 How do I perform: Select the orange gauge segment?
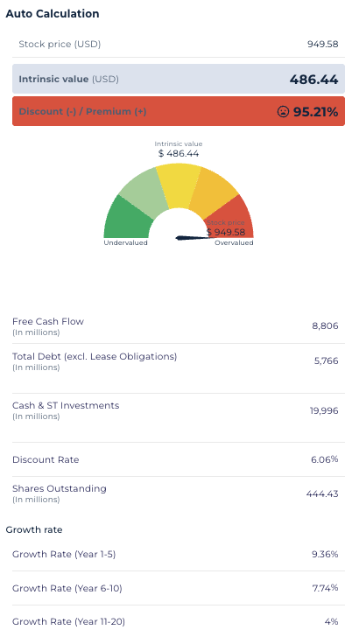[213, 190]
